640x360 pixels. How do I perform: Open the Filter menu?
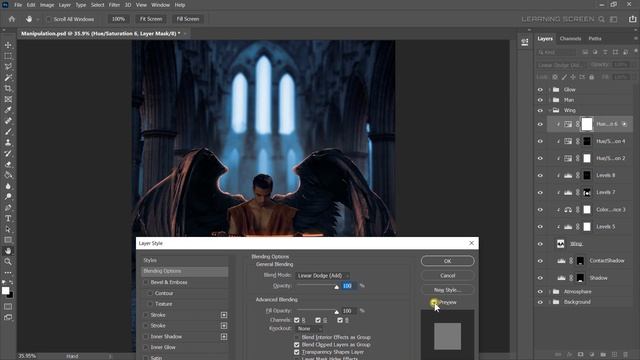(x=114, y=5)
